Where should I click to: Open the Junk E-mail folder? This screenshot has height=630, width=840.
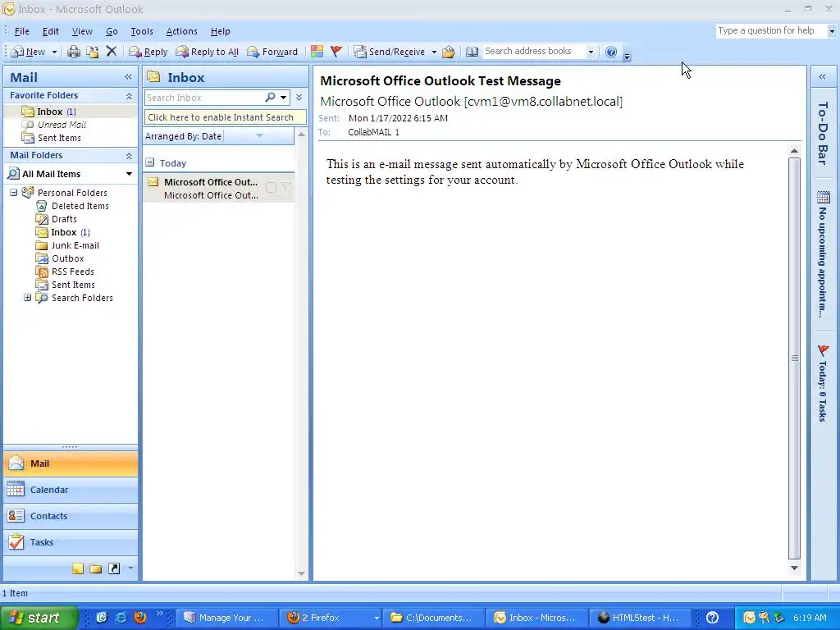pos(75,245)
